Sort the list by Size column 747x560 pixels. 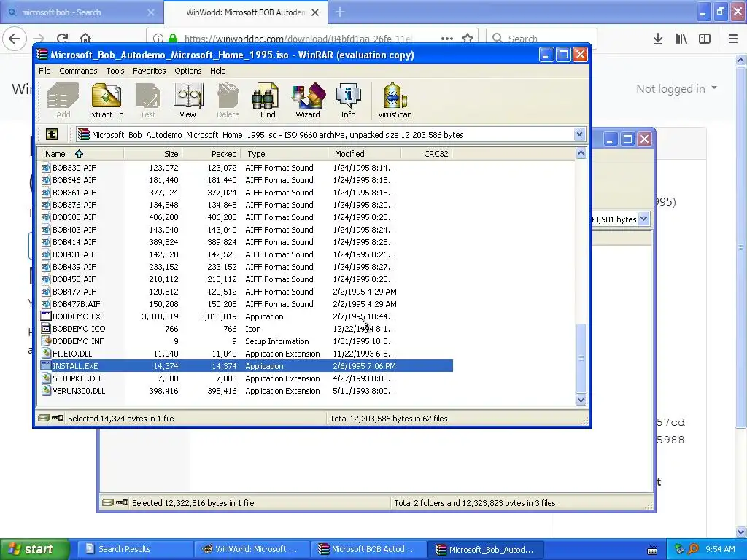[153, 153]
